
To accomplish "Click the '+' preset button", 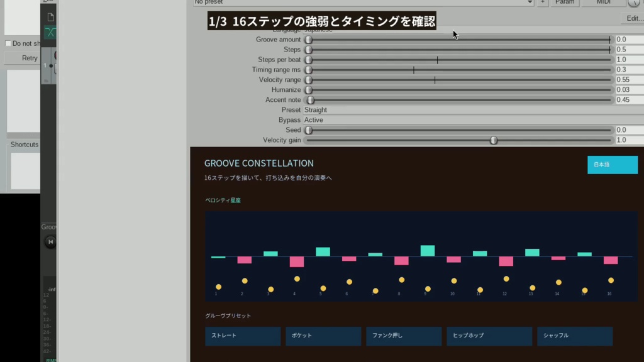I will 543,3.
